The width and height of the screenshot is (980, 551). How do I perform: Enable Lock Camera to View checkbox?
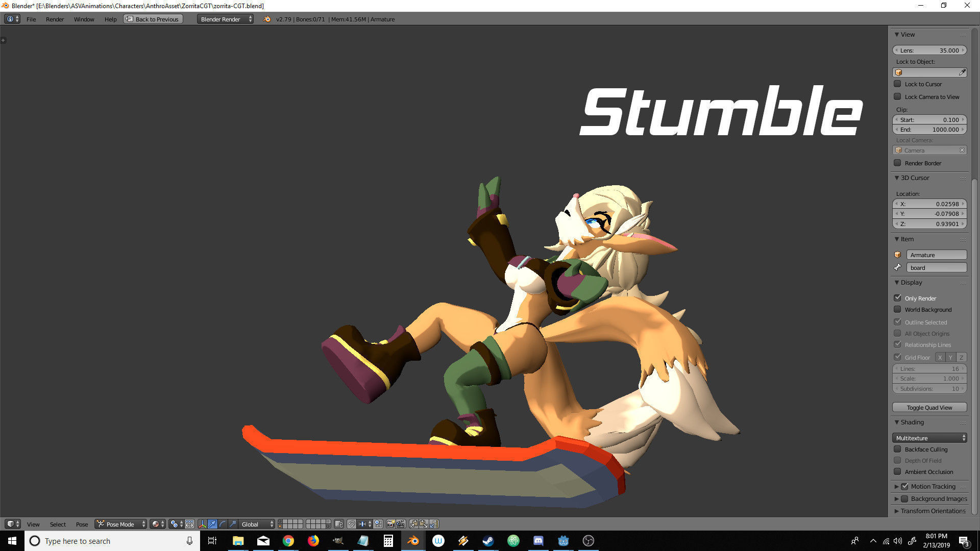[897, 96]
